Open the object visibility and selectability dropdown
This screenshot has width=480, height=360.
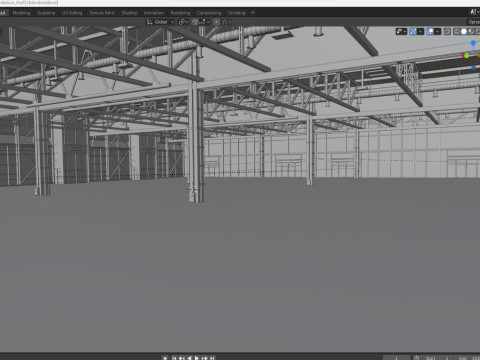click(x=401, y=31)
